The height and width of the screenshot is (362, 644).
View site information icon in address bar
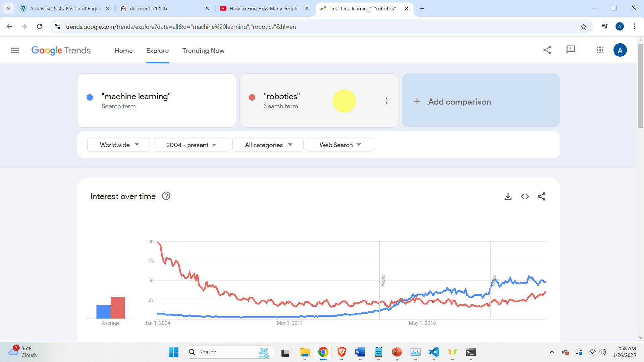coord(57,26)
